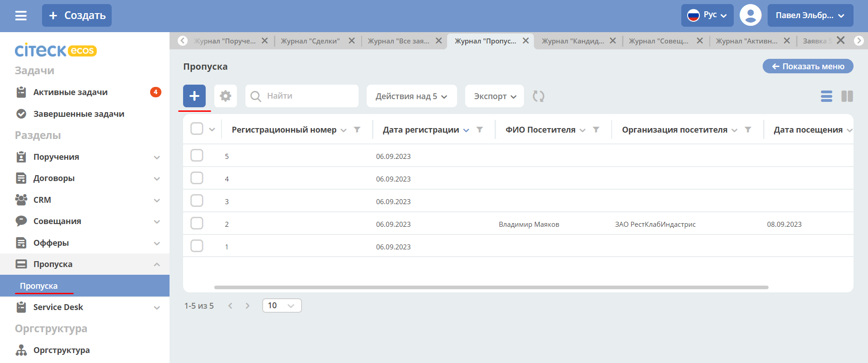Switch to Журнал "Активн..." tab

pyautogui.click(x=746, y=41)
